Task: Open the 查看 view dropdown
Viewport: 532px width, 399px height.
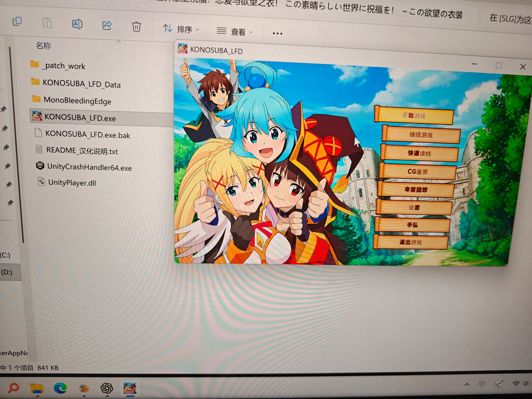Action: (x=235, y=31)
